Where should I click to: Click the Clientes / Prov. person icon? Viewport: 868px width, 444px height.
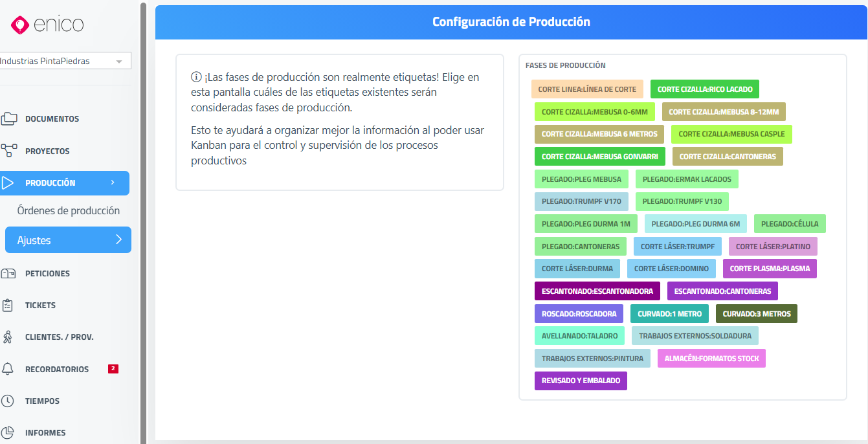click(8, 337)
